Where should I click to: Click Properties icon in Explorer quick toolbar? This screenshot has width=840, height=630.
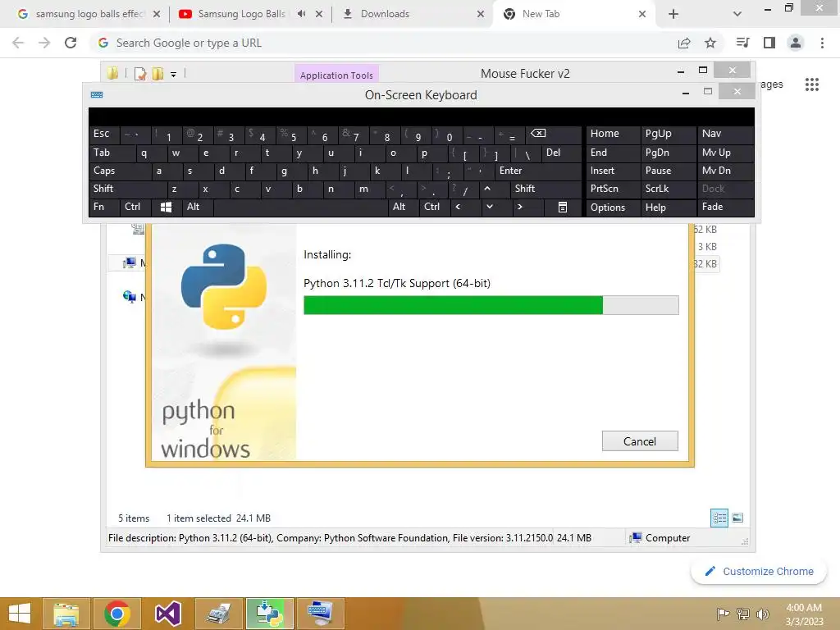tap(140, 74)
